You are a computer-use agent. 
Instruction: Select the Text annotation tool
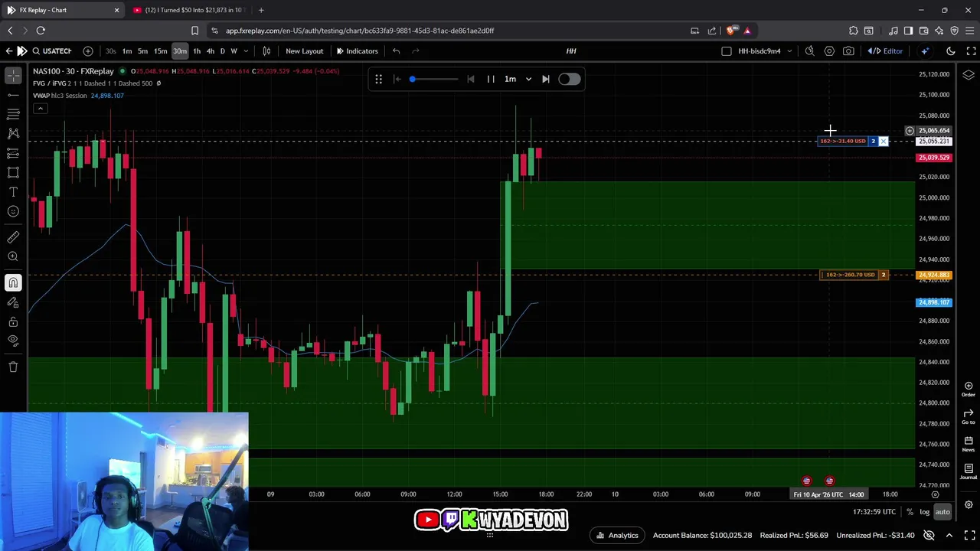point(13,192)
